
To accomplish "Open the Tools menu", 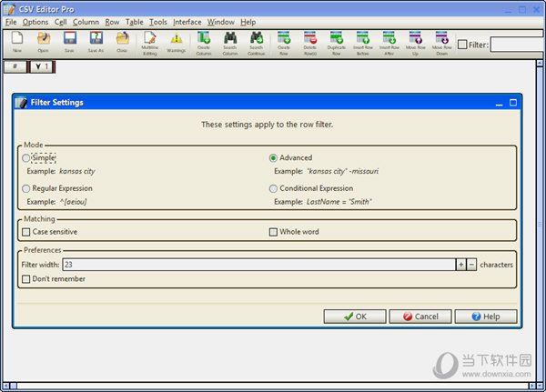I will (x=158, y=22).
